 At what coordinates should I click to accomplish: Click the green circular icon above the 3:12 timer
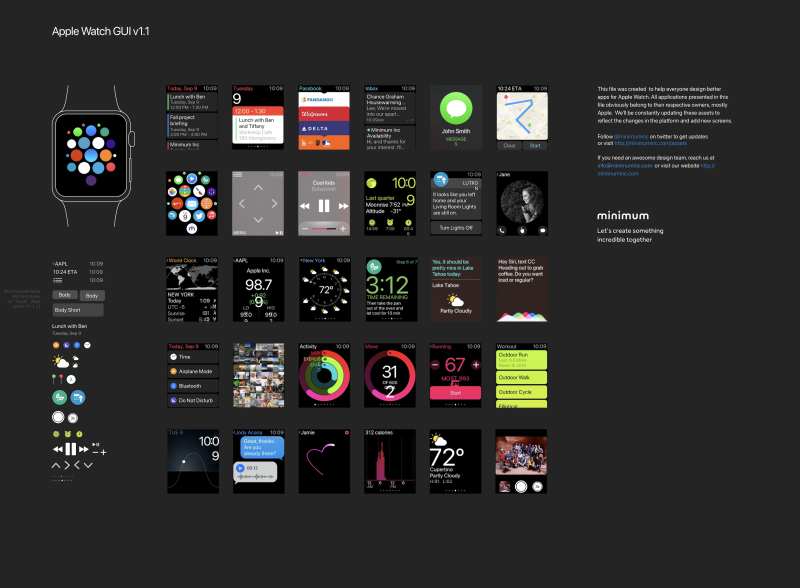click(373, 266)
